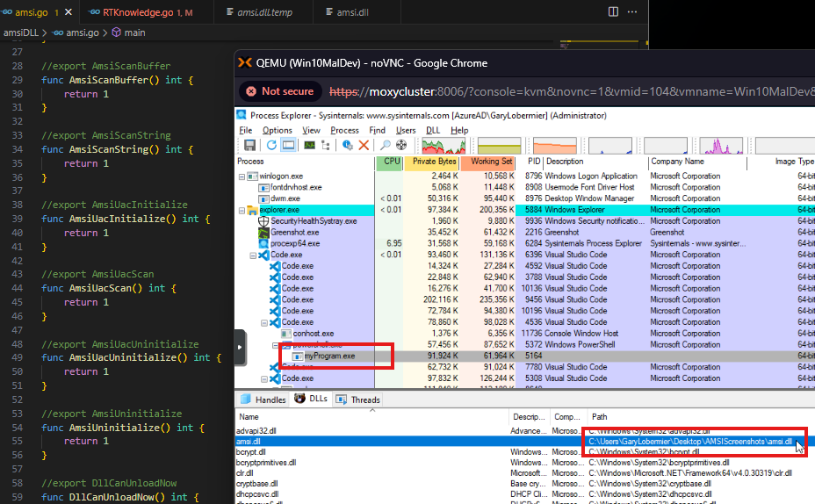Click the Not secure warning chip
This screenshot has height=504, width=815.
[x=280, y=91]
